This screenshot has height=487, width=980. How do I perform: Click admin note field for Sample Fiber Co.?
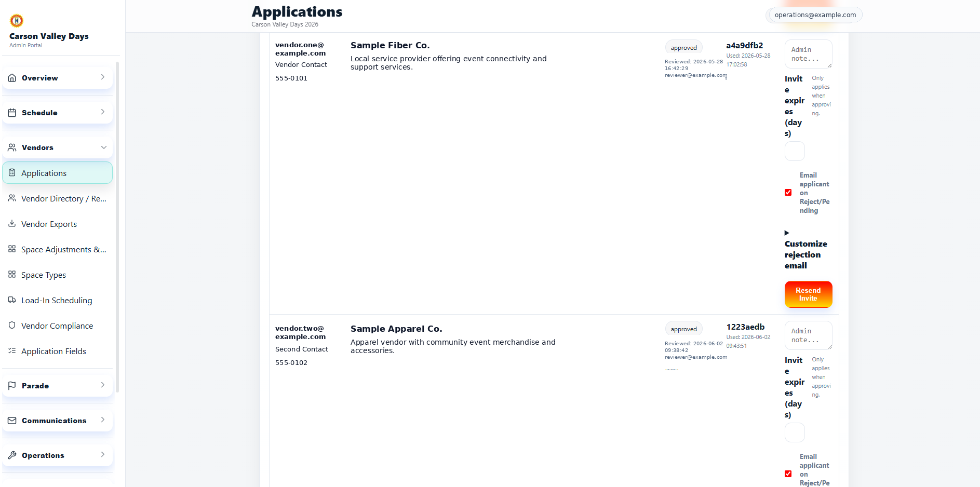click(808, 54)
